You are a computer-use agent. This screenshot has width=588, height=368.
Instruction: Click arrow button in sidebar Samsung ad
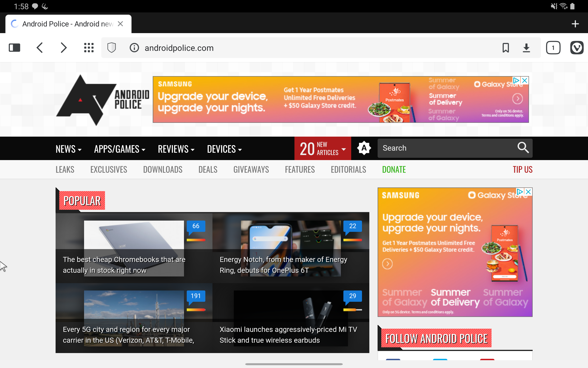[387, 264]
